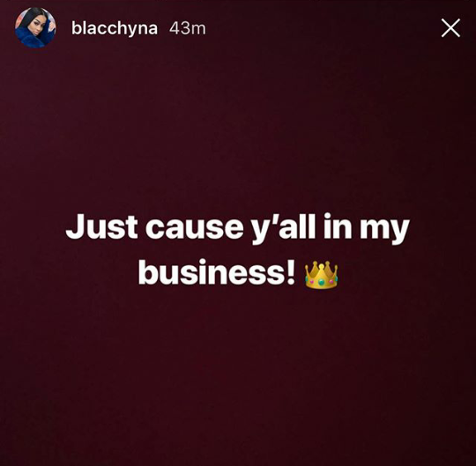This screenshot has width=476, height=466.
Task: Select the word "Just" in the caption
Action: (101, 226)
